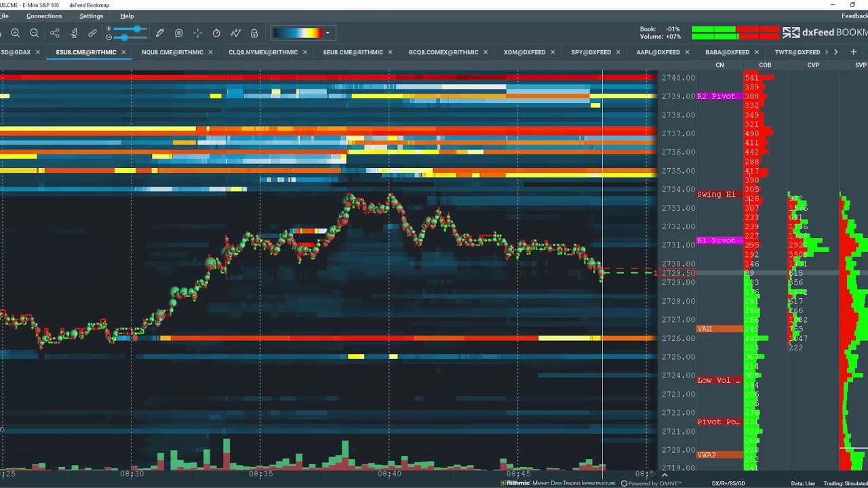Close the BABA@DXFEED tab
Screen dimensions: 868x488
click(x=757, y=52)
